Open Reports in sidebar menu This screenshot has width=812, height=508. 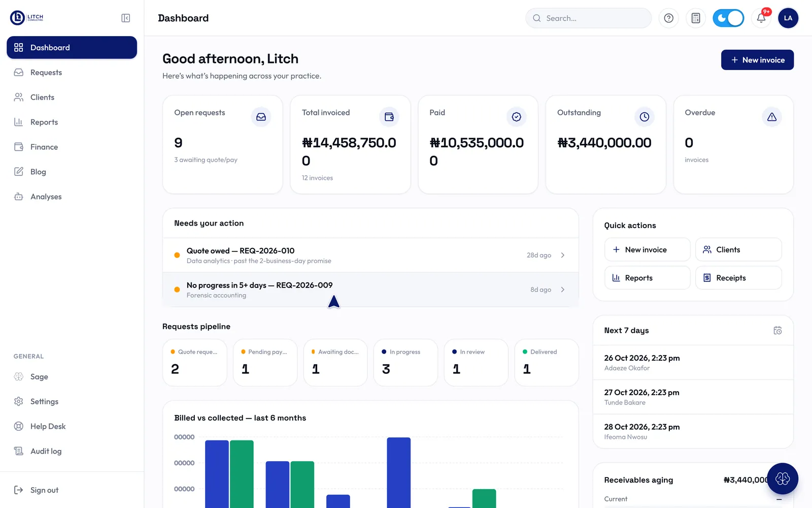(x=72, y=122)
